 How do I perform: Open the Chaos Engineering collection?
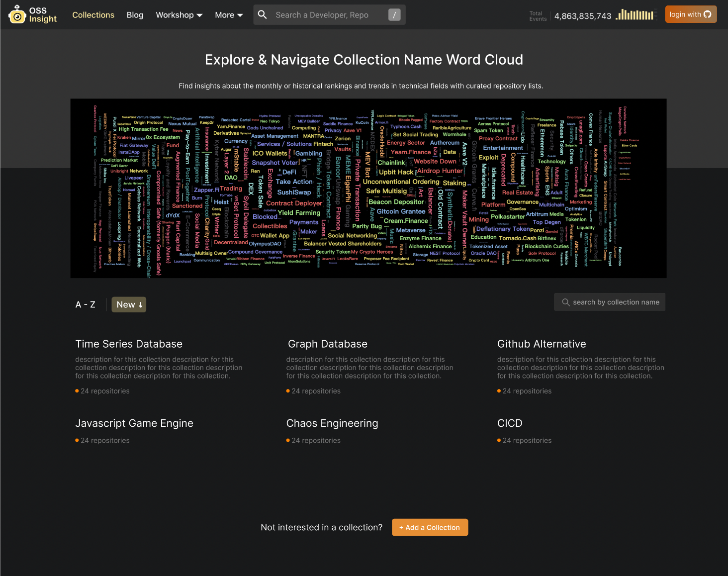332,423
